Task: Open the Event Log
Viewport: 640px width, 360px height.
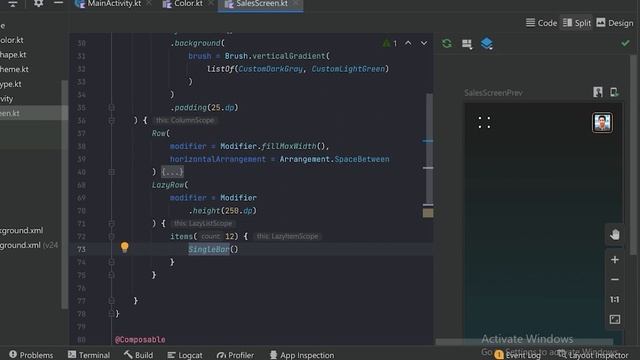Action: tap(518, 355)
